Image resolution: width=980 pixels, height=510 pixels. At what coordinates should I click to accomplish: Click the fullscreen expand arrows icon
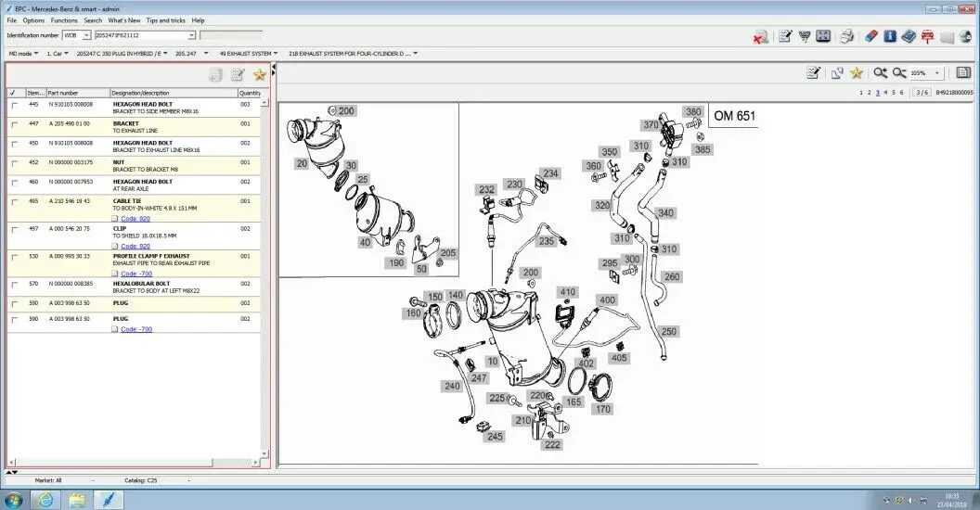[x=823, y=36]
